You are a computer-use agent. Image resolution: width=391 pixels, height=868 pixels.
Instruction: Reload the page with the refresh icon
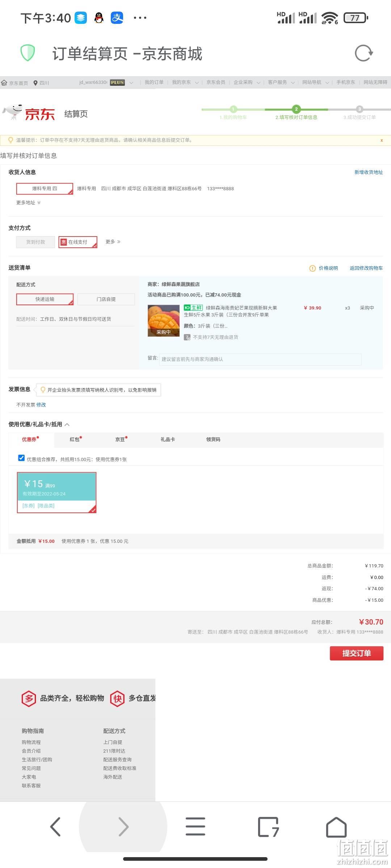(x=363, y=53)
